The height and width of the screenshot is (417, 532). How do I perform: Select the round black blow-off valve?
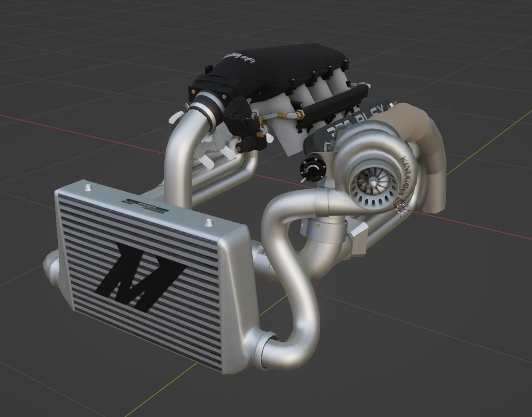[x=312, y=167]
